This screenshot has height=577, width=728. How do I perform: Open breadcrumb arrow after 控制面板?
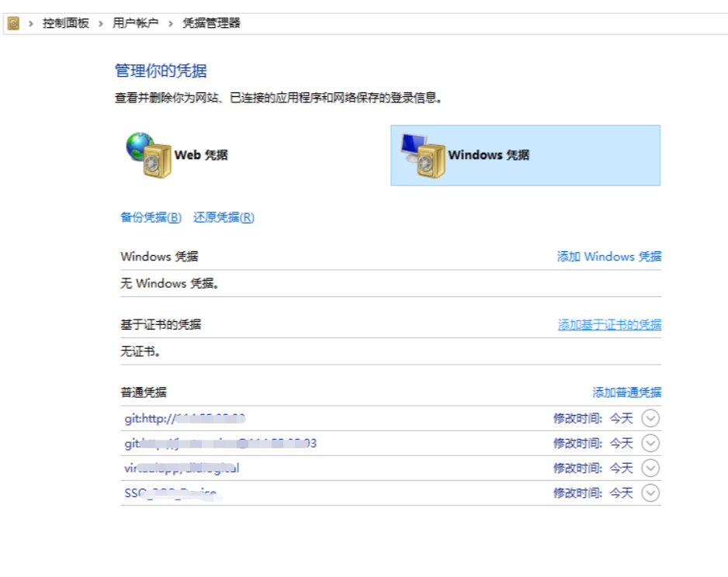[100, 23]
